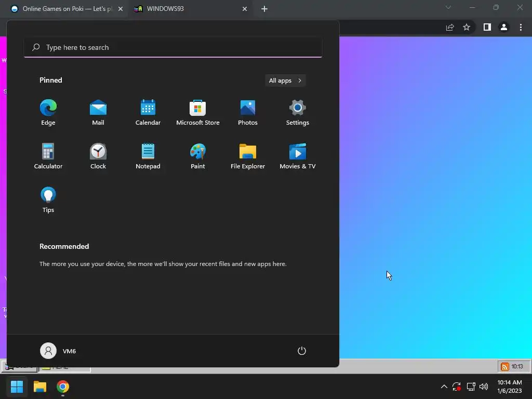The height and width of the screenshot is (399, 532).
Task: Click the power button in Start menu
Action: click(x=302, y=351)
